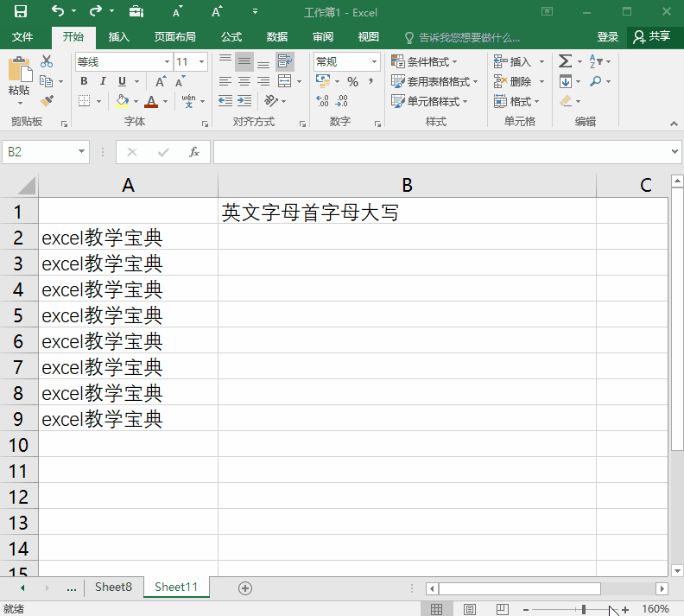
Task: Open the 文件 File tab
Action: point(22,36)
